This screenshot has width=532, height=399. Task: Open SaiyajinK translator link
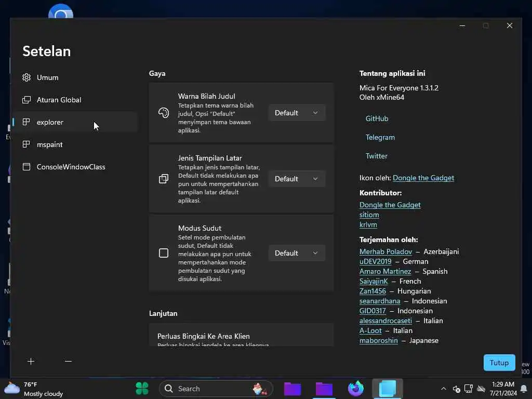click(374, 281)
